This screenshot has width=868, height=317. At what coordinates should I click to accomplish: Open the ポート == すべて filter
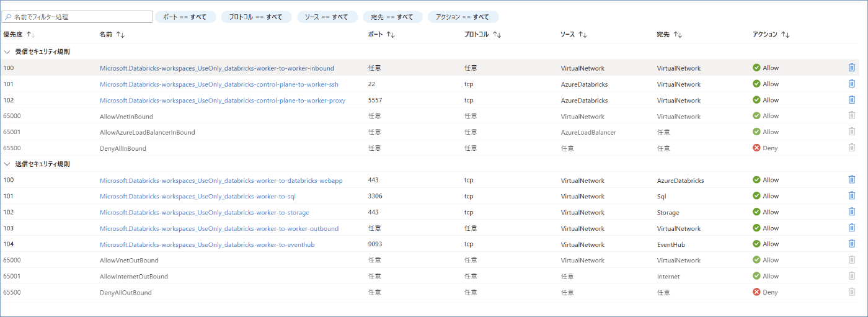185,17
